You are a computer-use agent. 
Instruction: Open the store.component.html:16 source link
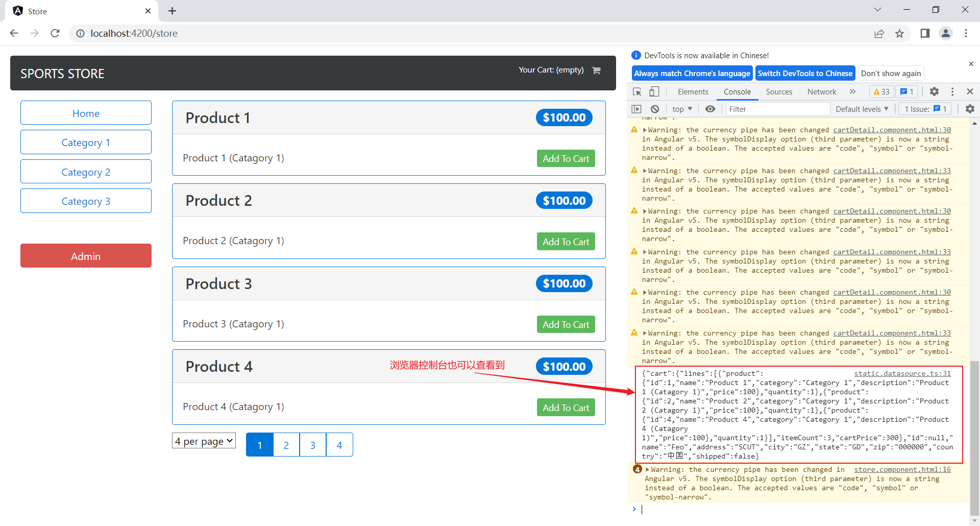click(902, 469)
